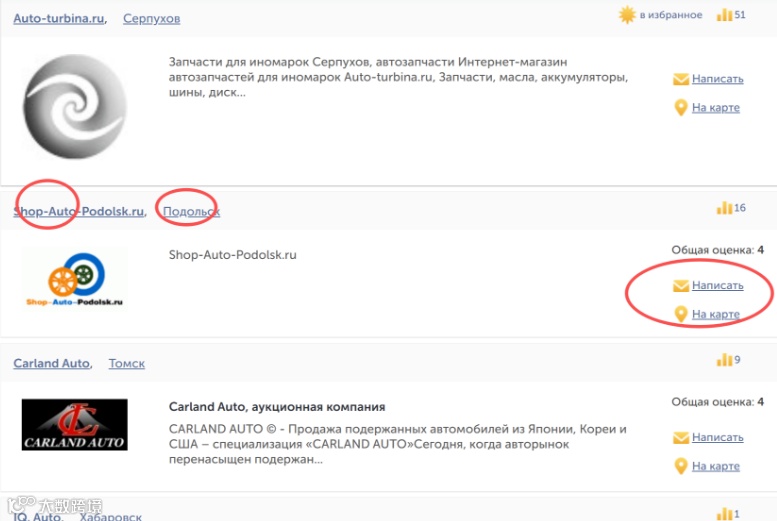Image resolution: width=777 pixels, height=521 pixels.
Task: Open the Shop-Auto-Podolsk.ru wheels logo thumbnail
Action: (74, 278)
